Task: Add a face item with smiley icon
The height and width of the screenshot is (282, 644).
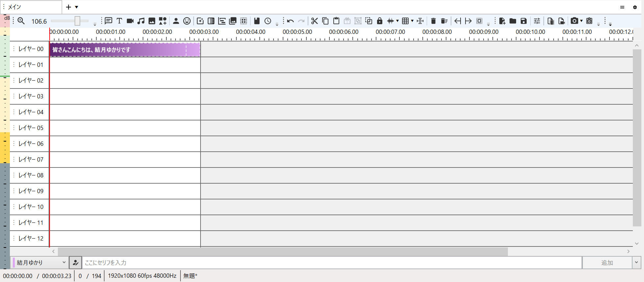Action: [187, 21]
